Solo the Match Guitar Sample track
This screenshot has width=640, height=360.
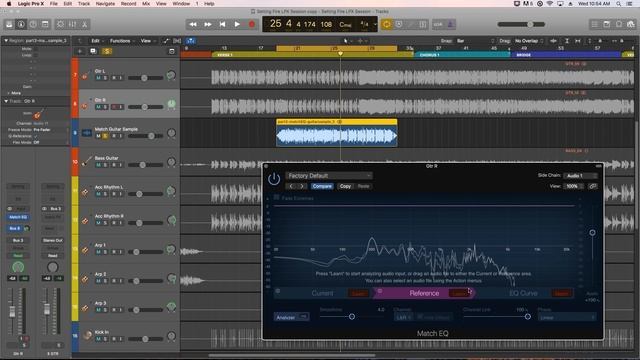click(105, 136)
